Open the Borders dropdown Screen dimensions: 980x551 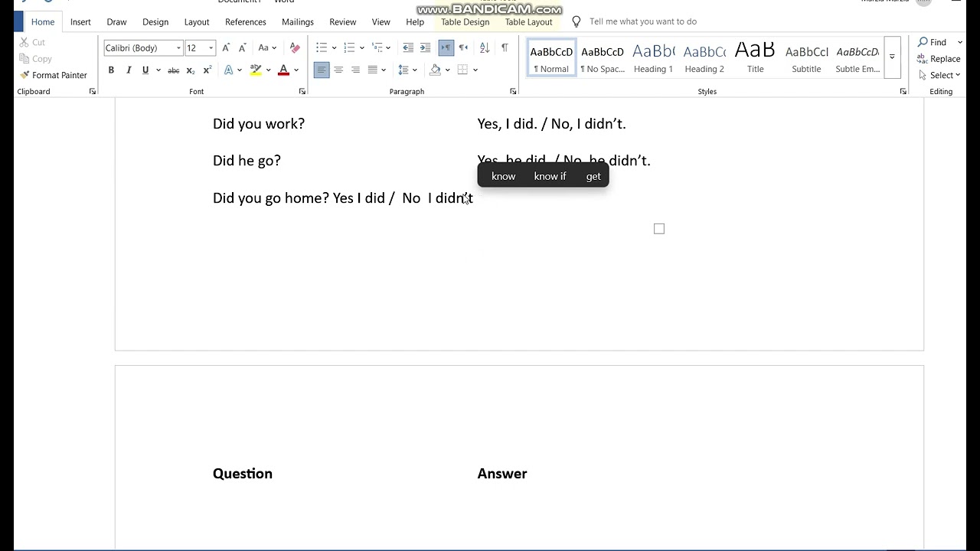(475, 70)
